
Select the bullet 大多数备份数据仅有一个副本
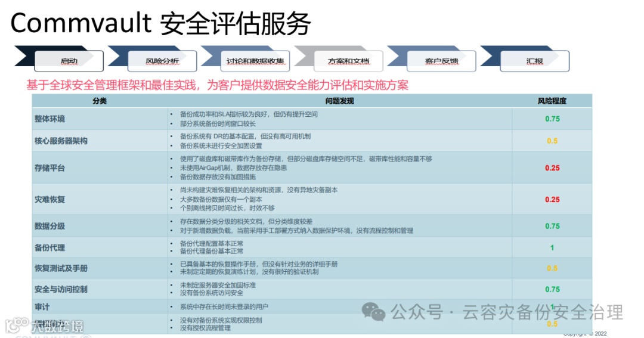[221, 200]
